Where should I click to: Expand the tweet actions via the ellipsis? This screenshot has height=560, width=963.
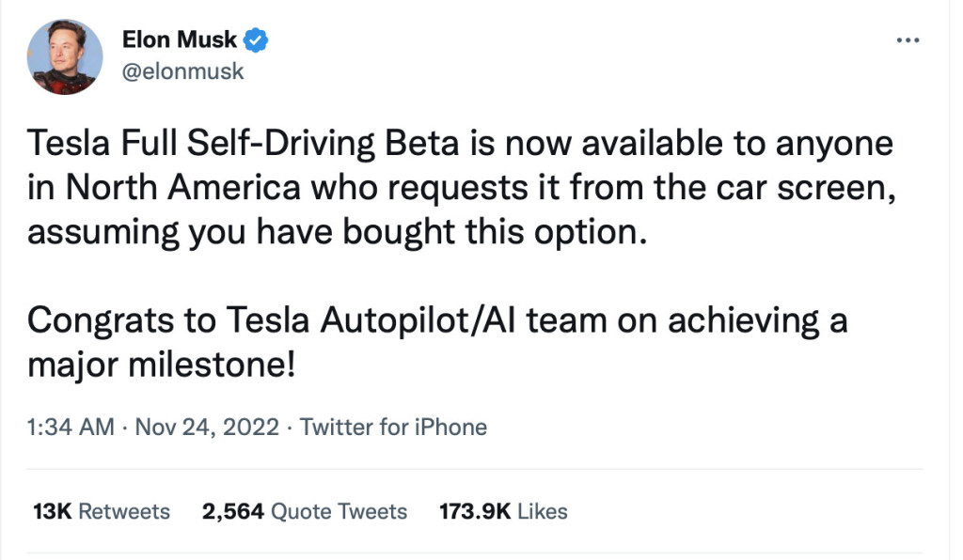pyautogui.click(x=908, y=39)
